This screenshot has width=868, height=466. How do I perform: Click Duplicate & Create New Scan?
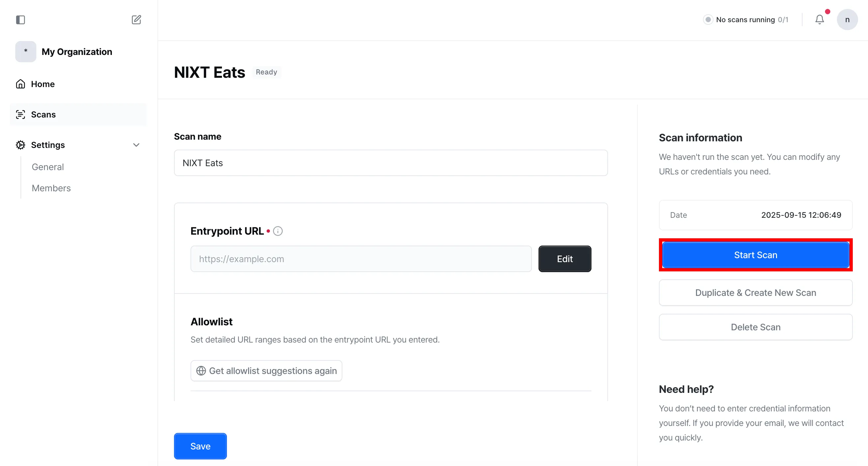(756, 293)
